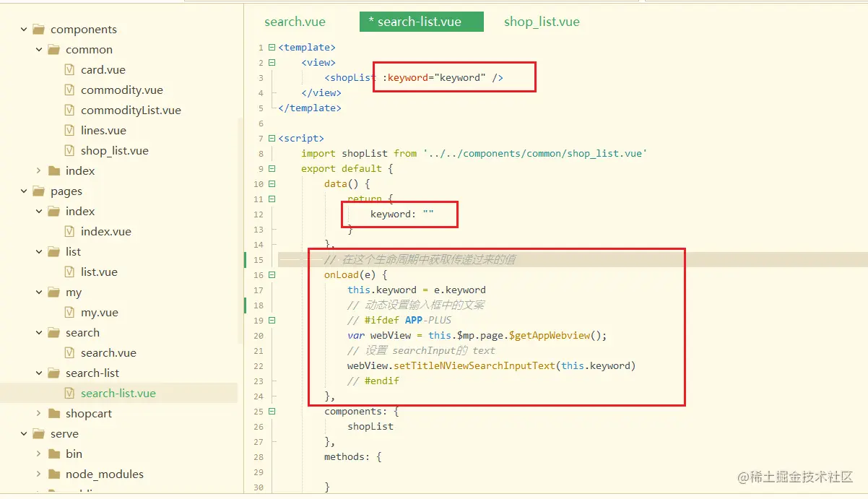Viewport: 868px width, 499px height.
Task: Click the shopcart folder icon
Action: (x=54, y=414)
